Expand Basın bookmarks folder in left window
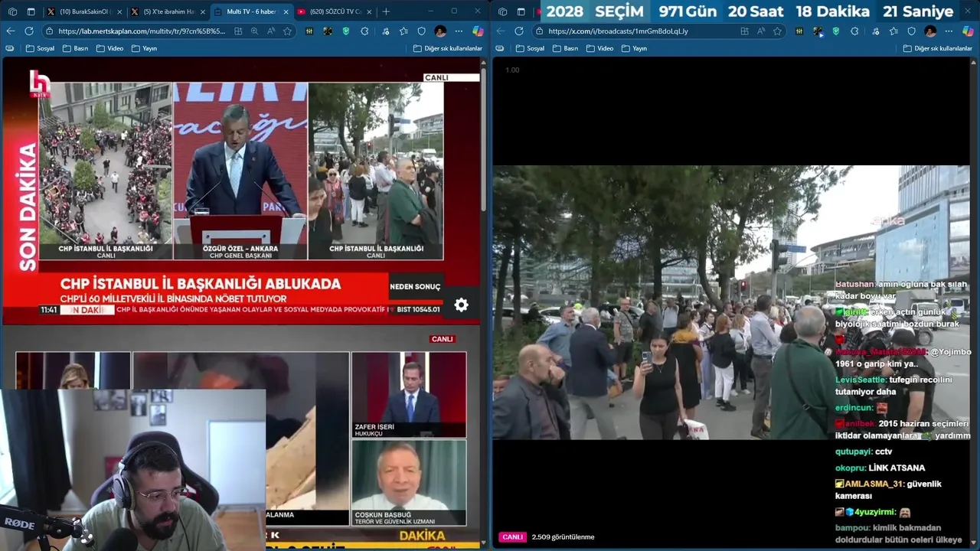The height and width of the screenshot is (551, 980). (x=75, y=48)
